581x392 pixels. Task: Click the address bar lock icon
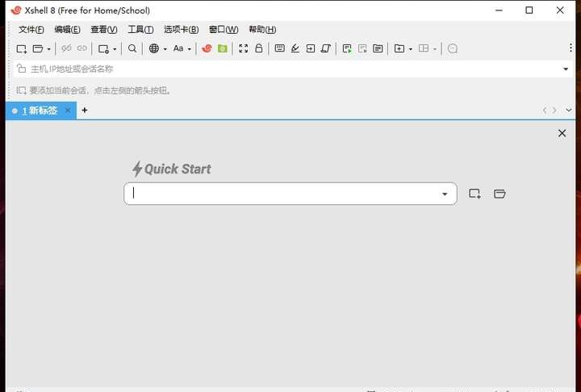tap(21, 69)
